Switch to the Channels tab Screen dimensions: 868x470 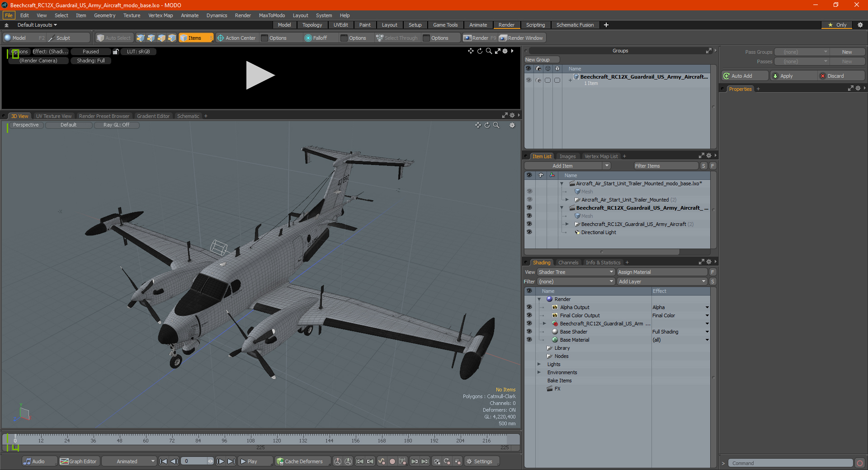tap(568, 263)
